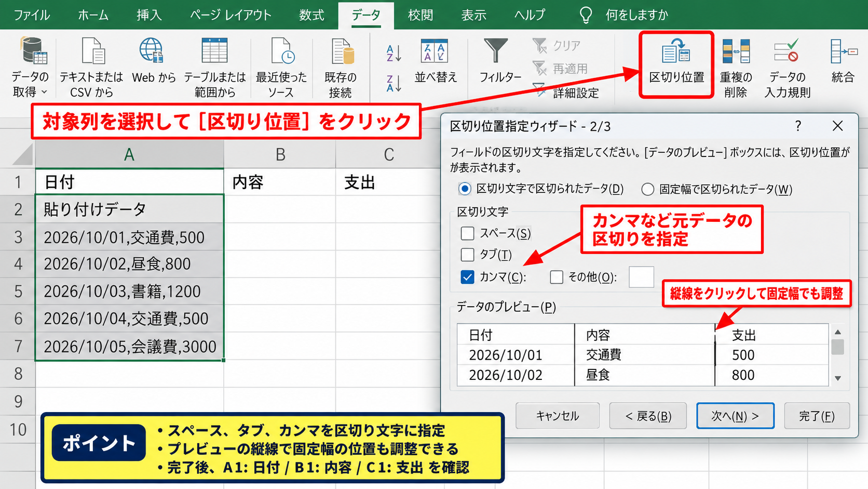Switch to the ホーム tab
868x489 pixels.
click(93, 15)
